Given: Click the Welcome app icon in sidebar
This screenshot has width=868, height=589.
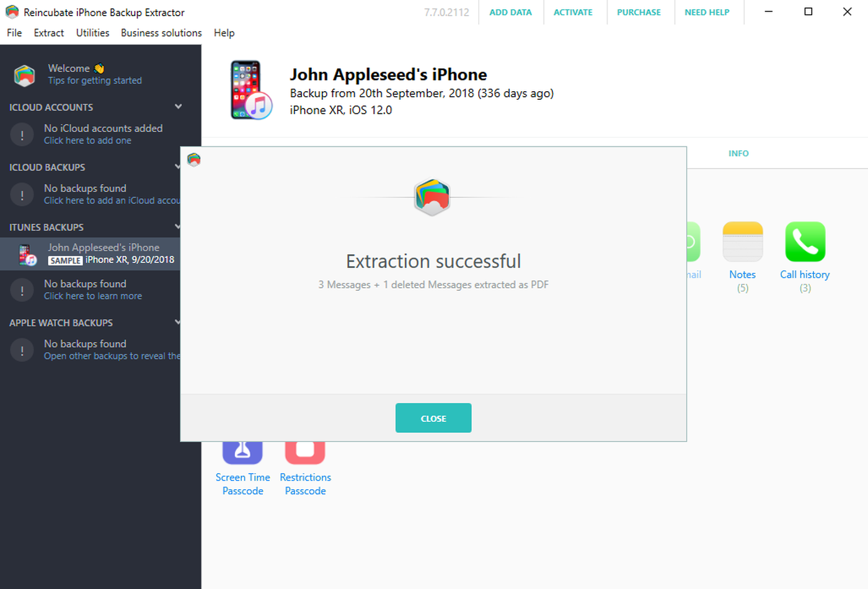Looking at the screenshot, I should point(24,74).
